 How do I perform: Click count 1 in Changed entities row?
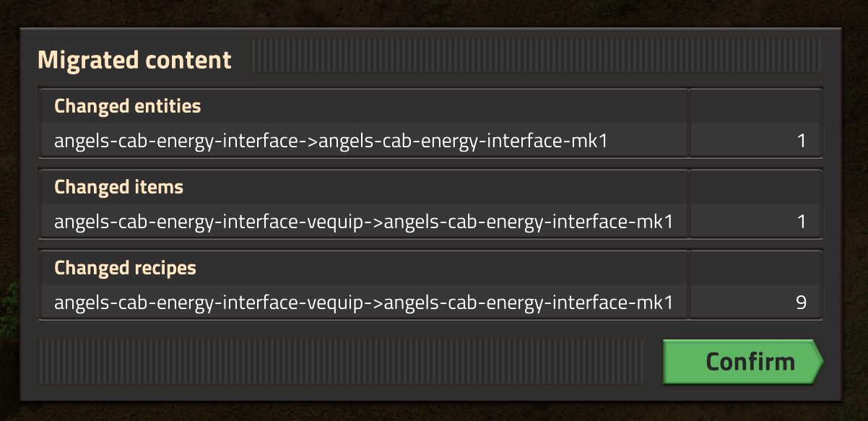801,141
